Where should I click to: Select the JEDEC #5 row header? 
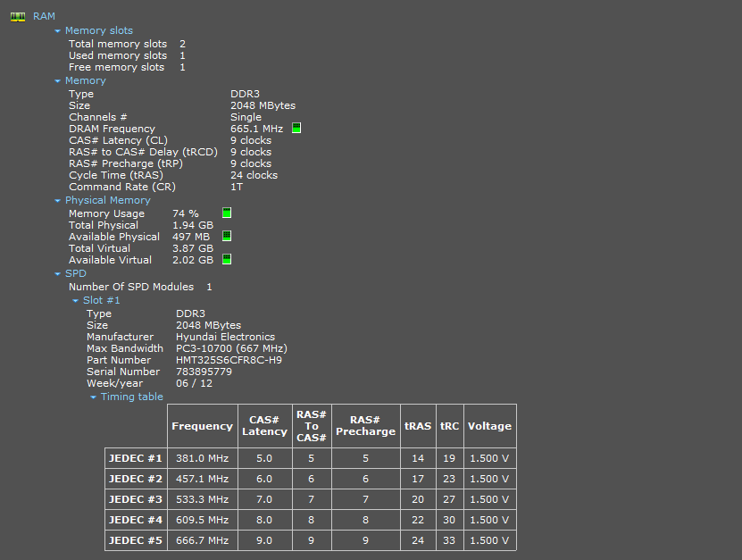tap(136, 540)
